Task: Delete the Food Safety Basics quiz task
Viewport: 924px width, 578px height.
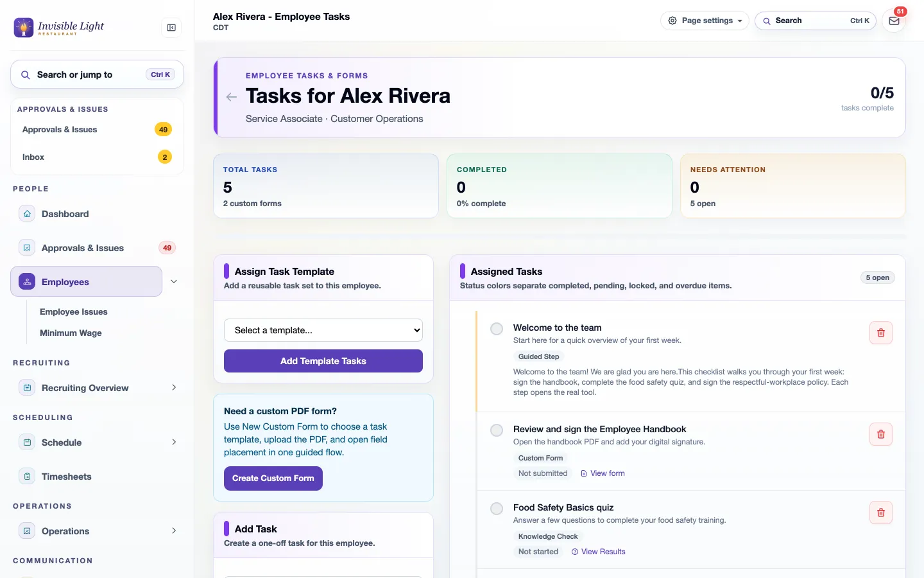Action: click(x=881, y=512)
